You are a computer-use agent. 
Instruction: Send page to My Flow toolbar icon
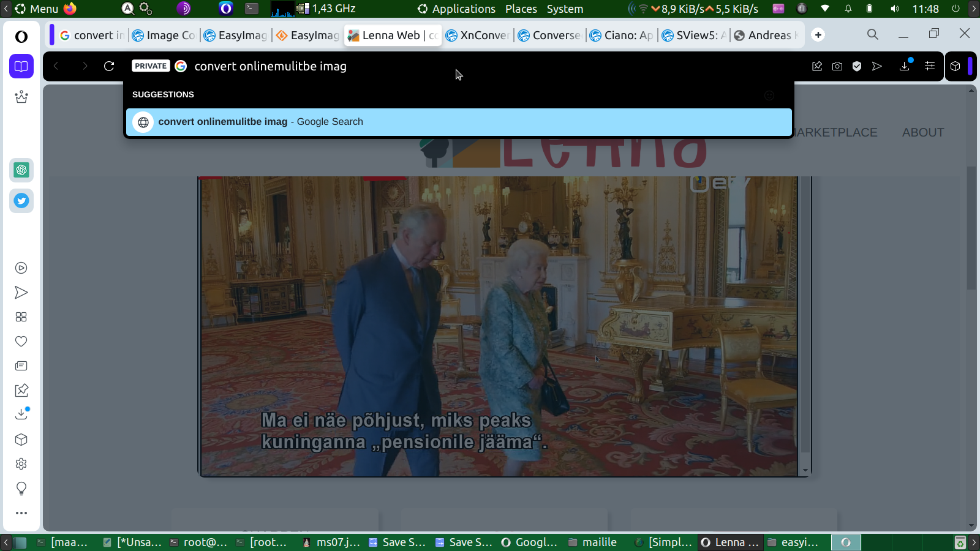click(x=877, y=66)
